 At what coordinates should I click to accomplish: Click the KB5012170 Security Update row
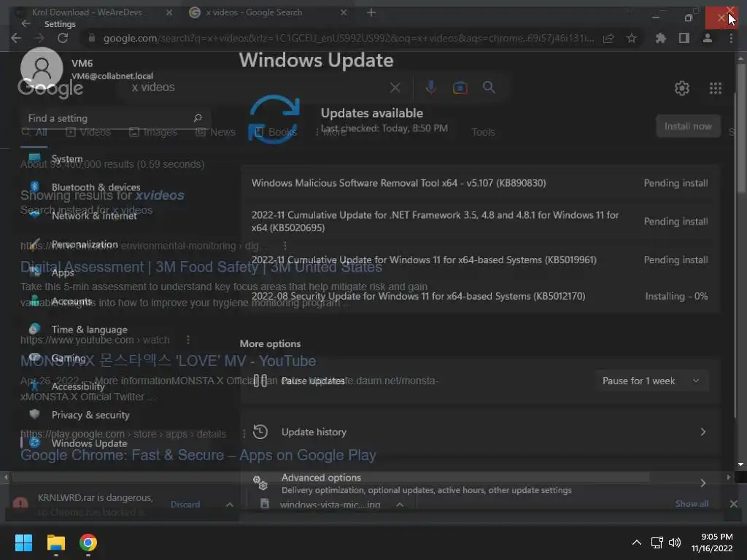(480, 296)
